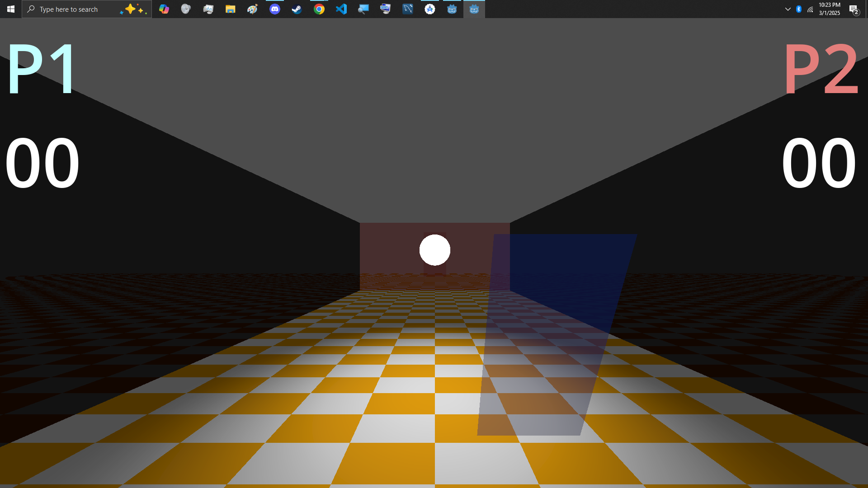Open Visual Studio Code from taskbar
Viewport: 868px width, 488px height.
tap(341, 9)
